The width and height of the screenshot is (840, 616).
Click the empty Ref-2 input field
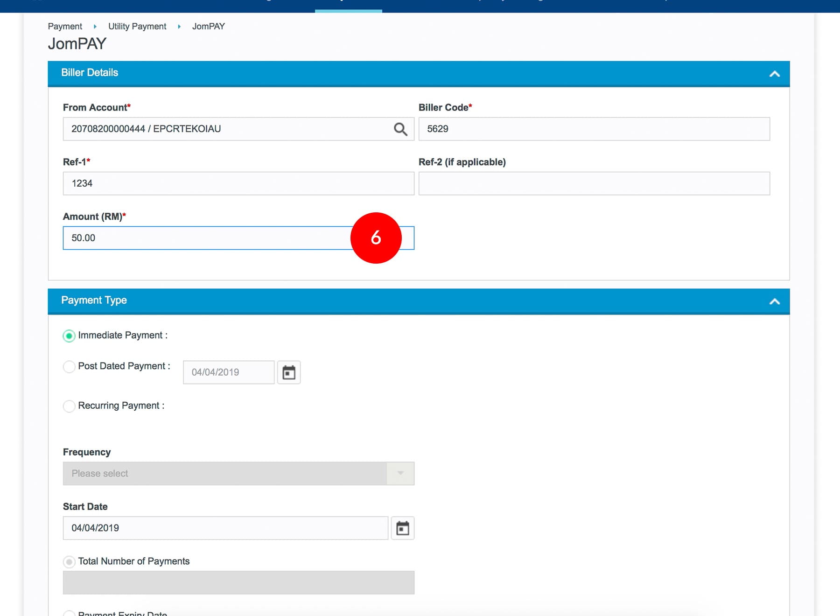point(594,184)
